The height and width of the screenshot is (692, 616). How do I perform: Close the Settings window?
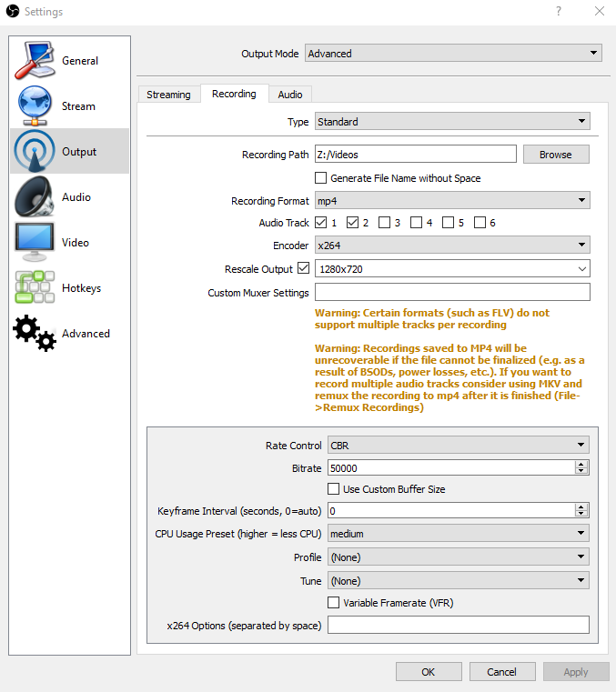(600, 11)
